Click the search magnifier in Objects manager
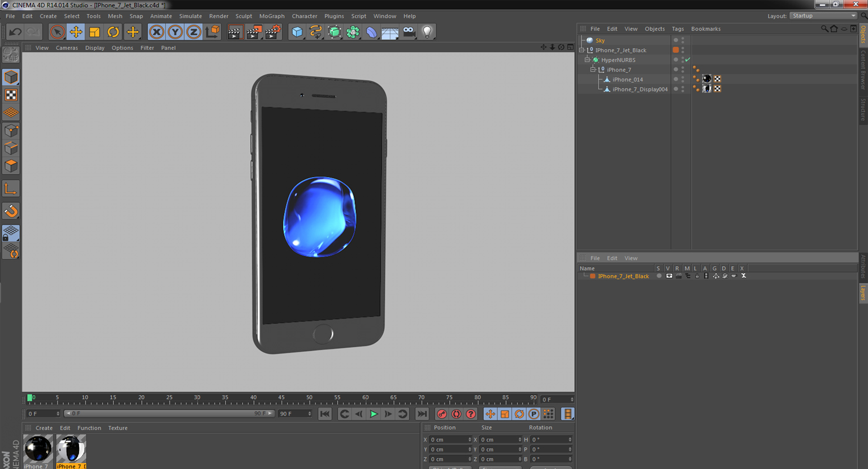This screenshot has width=868, height=469. [x=825, y=29]
